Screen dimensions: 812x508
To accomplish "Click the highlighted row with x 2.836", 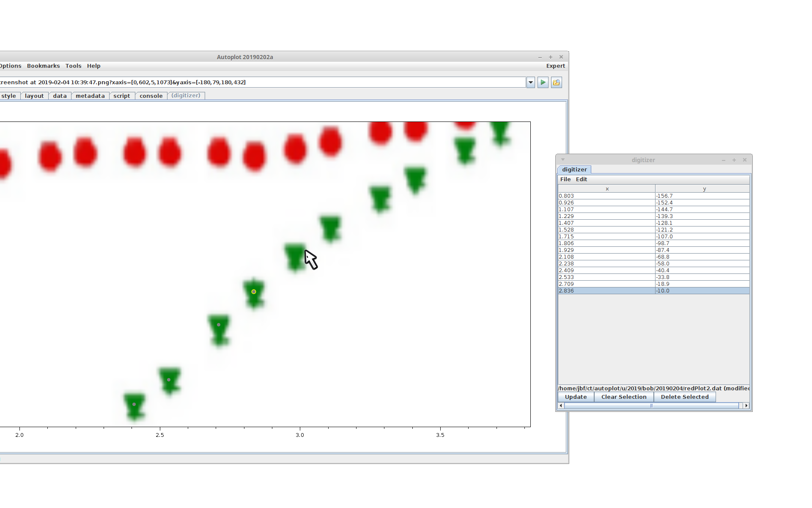I will (x=654, y=291).
